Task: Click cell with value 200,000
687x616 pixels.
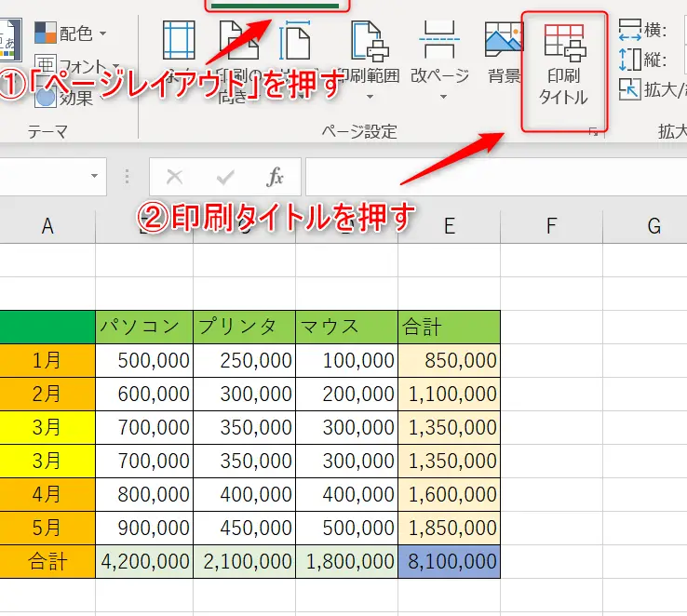Action: pos(346,394)
